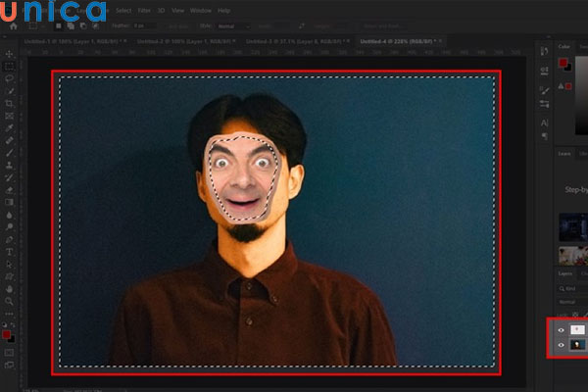Select the Eyedropper tool
The width and height of the screenshot is (588, 392).
(x=9, y=127)
